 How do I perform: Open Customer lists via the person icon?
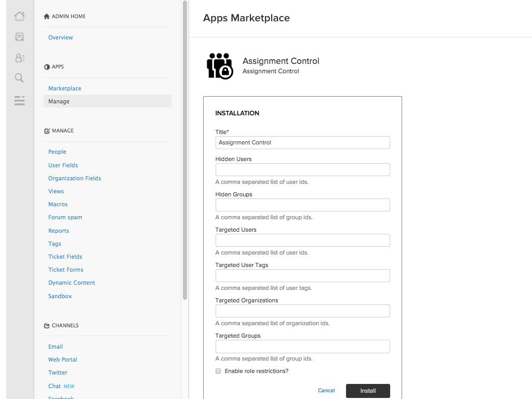(x=19, y=58)
